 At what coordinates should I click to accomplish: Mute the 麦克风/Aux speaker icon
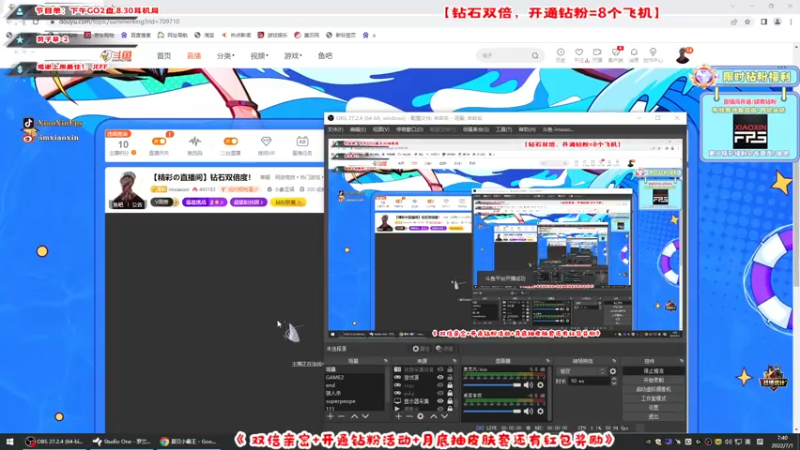coord(529,385)
